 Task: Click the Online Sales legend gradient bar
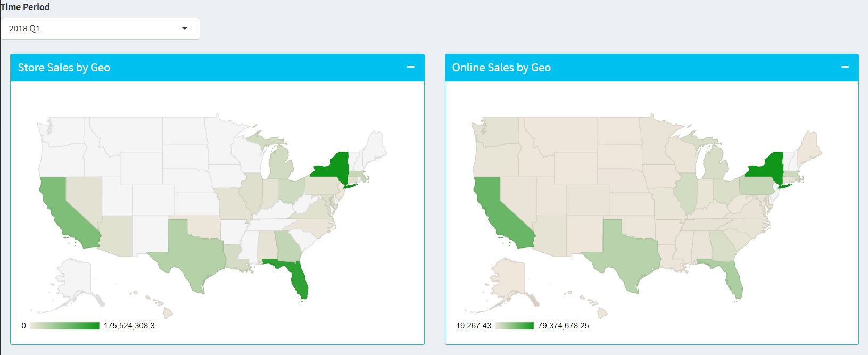tap(514, 326)
